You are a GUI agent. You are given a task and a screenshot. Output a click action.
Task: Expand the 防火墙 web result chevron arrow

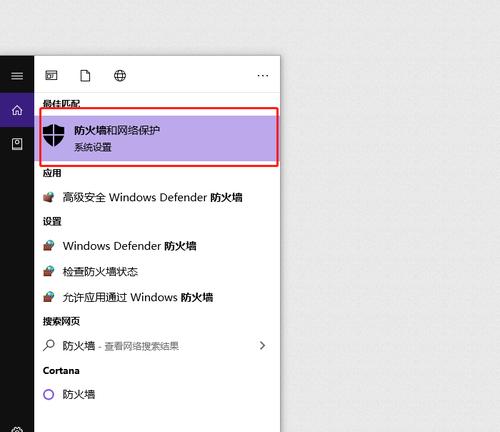(262, 345)
